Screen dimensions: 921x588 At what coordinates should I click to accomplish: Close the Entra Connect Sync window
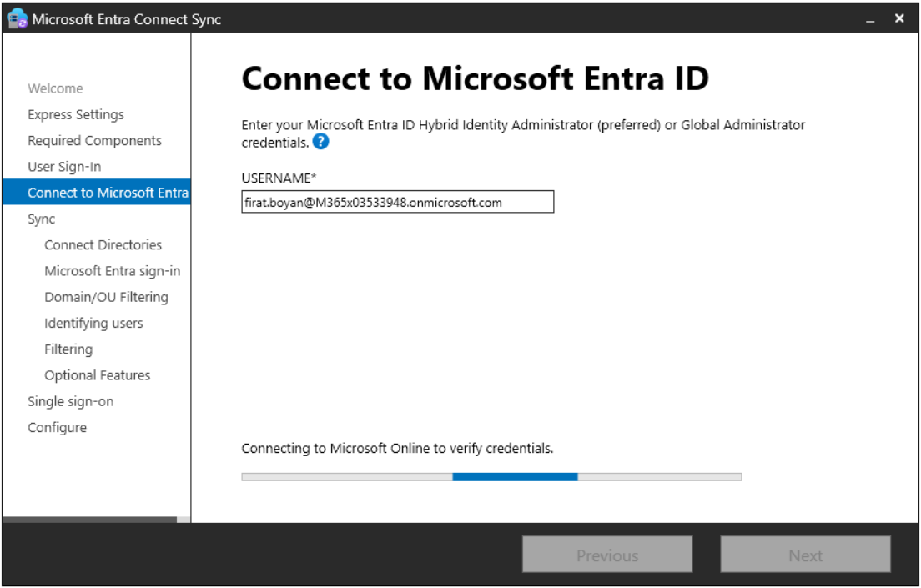[x=899, y=19]
